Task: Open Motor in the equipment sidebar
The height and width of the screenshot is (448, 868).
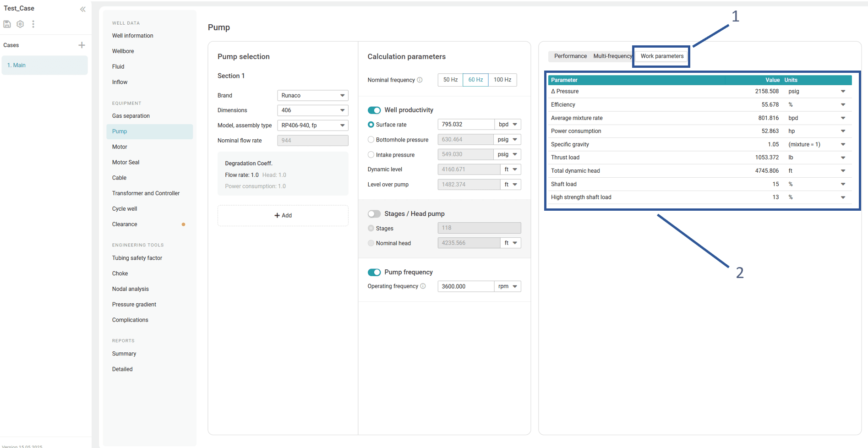Action: (x=120, y=147)
